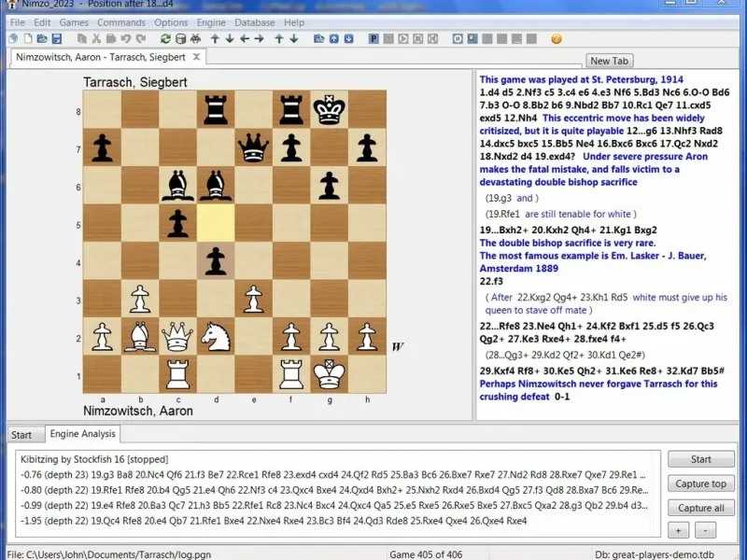Click the -1.95 engine line starting 19.Qc4

click(274, 521)
